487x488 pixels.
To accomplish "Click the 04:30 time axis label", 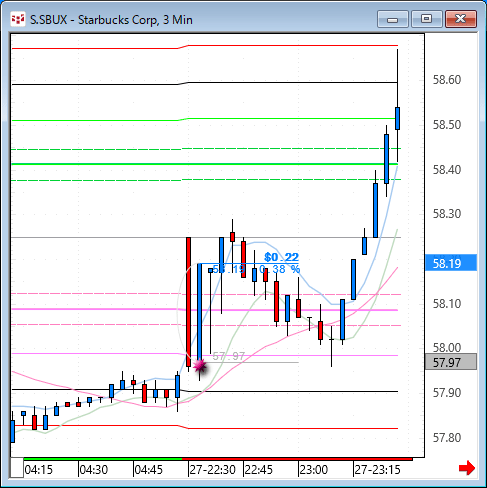I will [x=94, y=470].
